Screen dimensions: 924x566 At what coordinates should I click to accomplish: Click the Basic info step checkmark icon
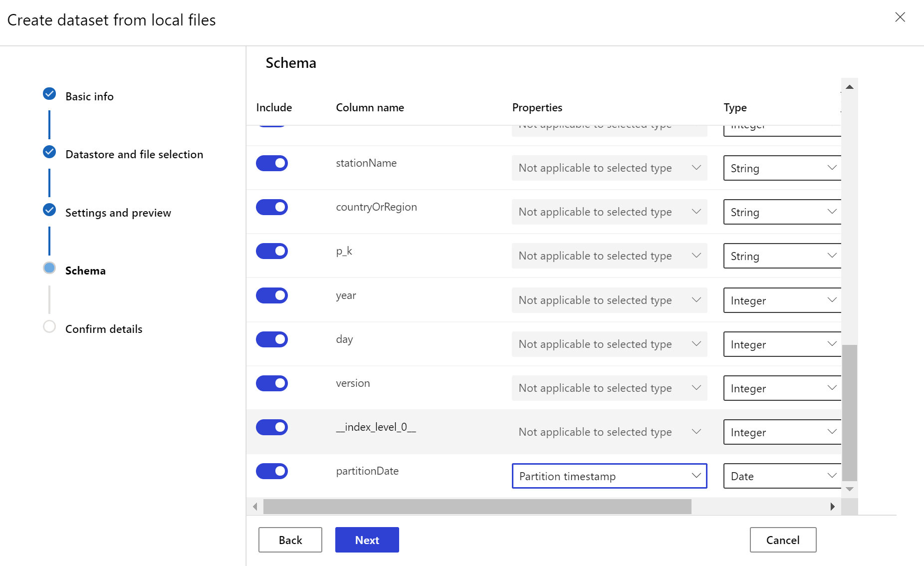click(x=49, y=94)
